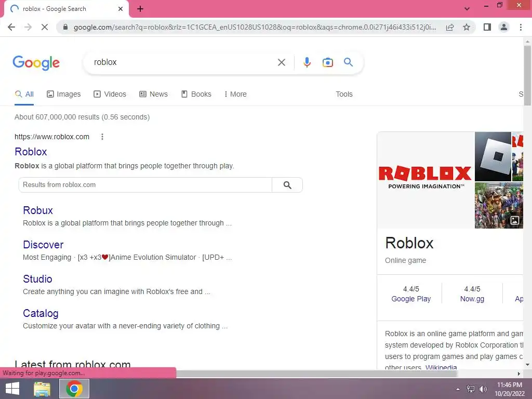
Task: Open File Explorer from the taskbar
Action: [x=42, y=389]
